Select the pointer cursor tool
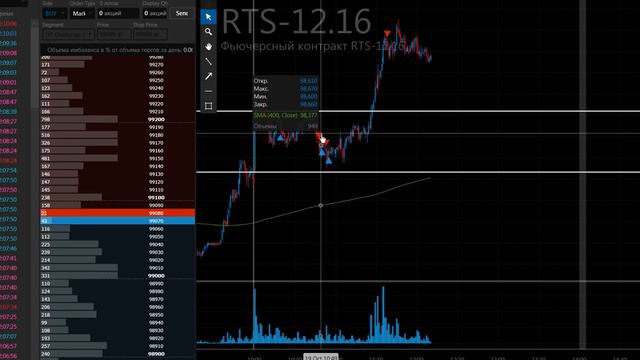 [x=209, y=17]
